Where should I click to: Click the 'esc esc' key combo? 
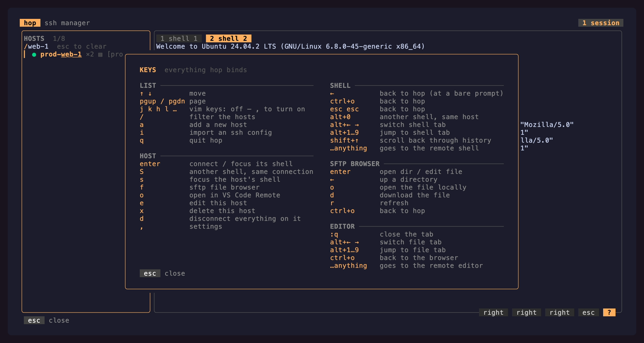[x=344, y=109]
